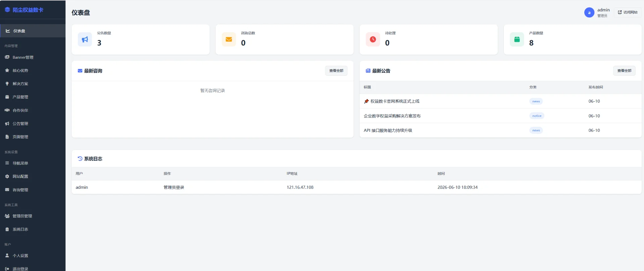Click the 公告数量 value 3
Image resolution: width=644 pixels, height=271 pixels.
(x=99, y=43)
